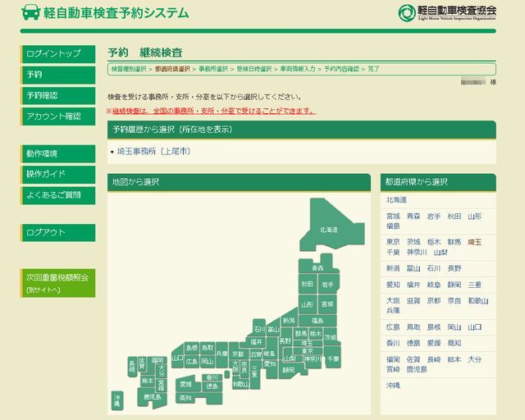Choose 東京 in the prefecture list
This screenshot has width=525, height=420.
click(393, 242)
